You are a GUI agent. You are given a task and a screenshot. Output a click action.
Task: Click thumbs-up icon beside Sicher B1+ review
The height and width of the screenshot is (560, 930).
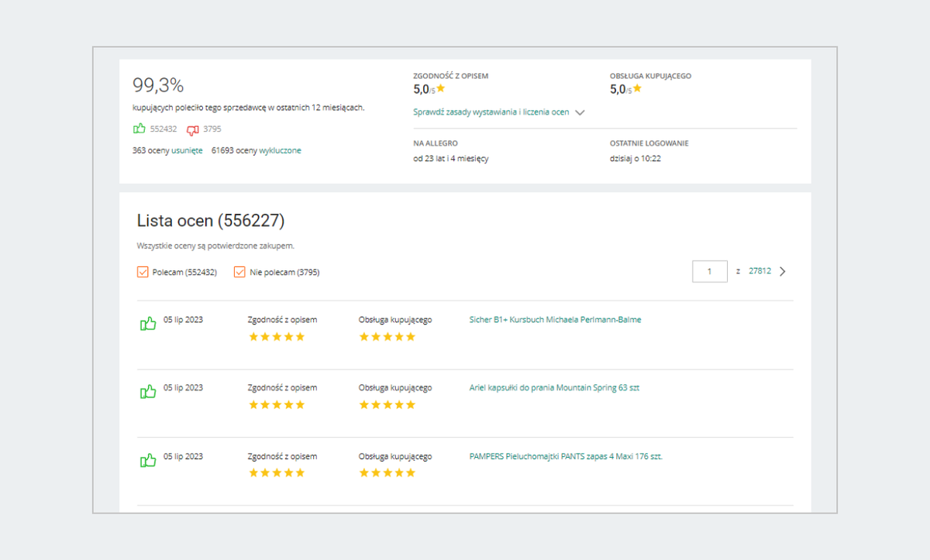(x=147, y=324)
